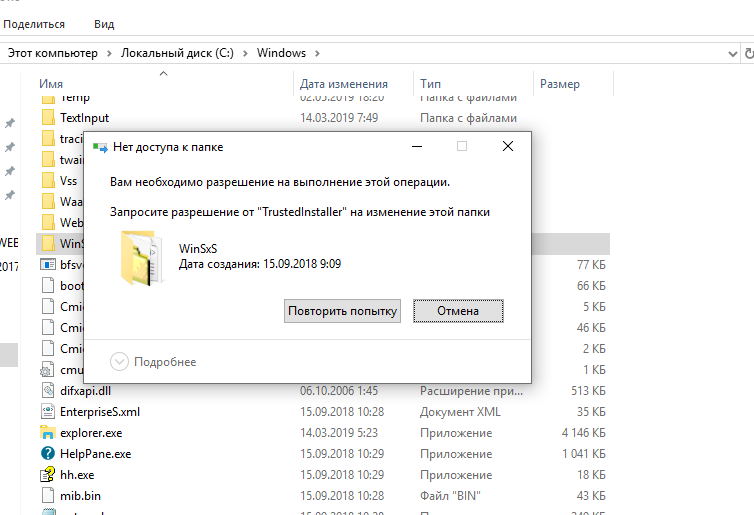This screenshot has height=515, width=754.
Task: Expand chevron after Windows breadcrumb
Action: tap(317, 53)
